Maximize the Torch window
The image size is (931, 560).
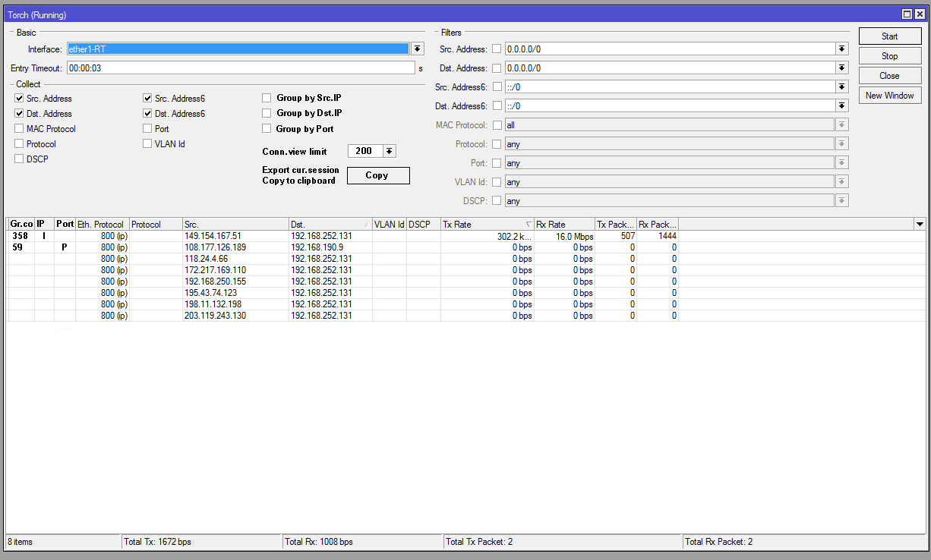[907, 14]
